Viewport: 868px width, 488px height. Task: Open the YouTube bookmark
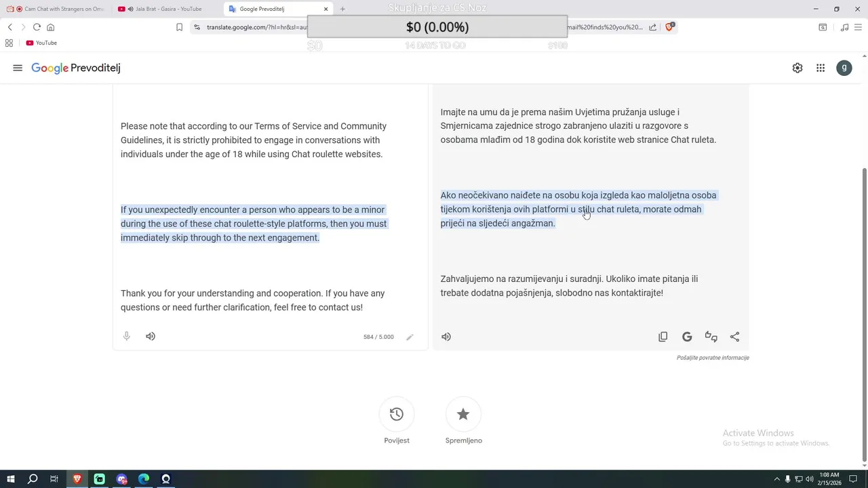click(41, 43)
